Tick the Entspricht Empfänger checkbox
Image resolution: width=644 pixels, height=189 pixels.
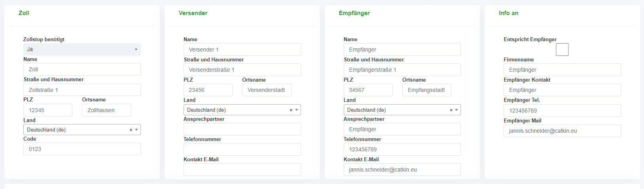click(562, 50)
